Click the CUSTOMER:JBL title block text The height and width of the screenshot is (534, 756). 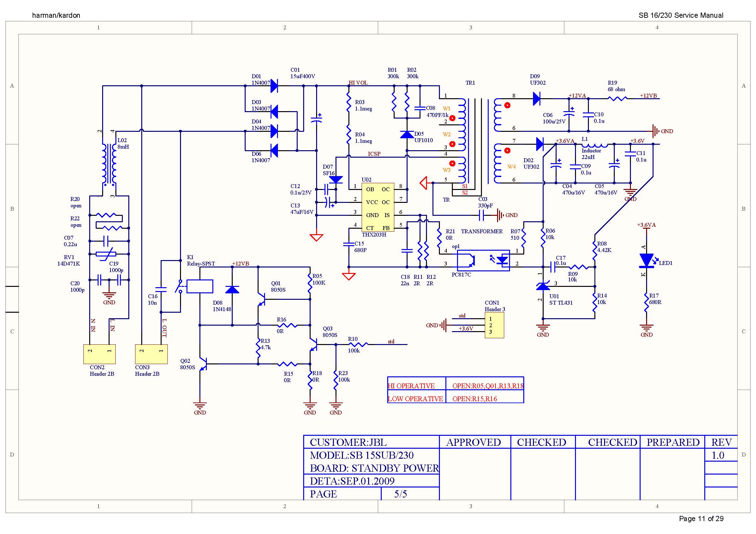tap(348, 442)
